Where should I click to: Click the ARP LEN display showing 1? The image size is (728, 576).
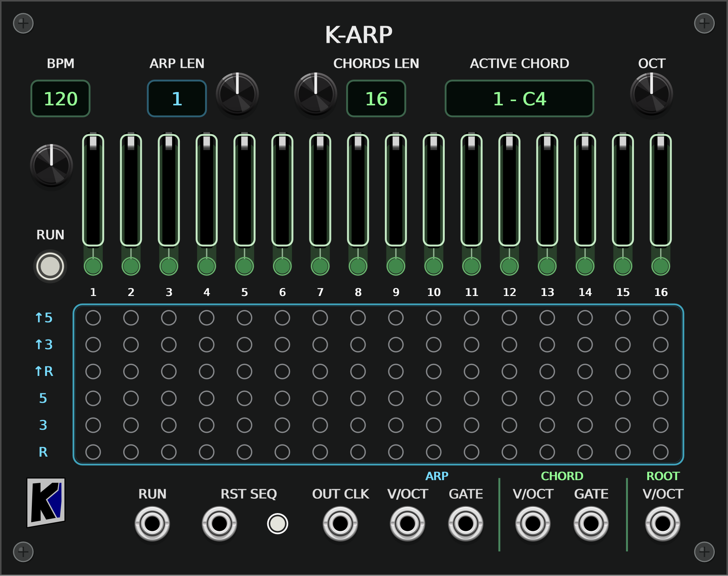[177, 99]
